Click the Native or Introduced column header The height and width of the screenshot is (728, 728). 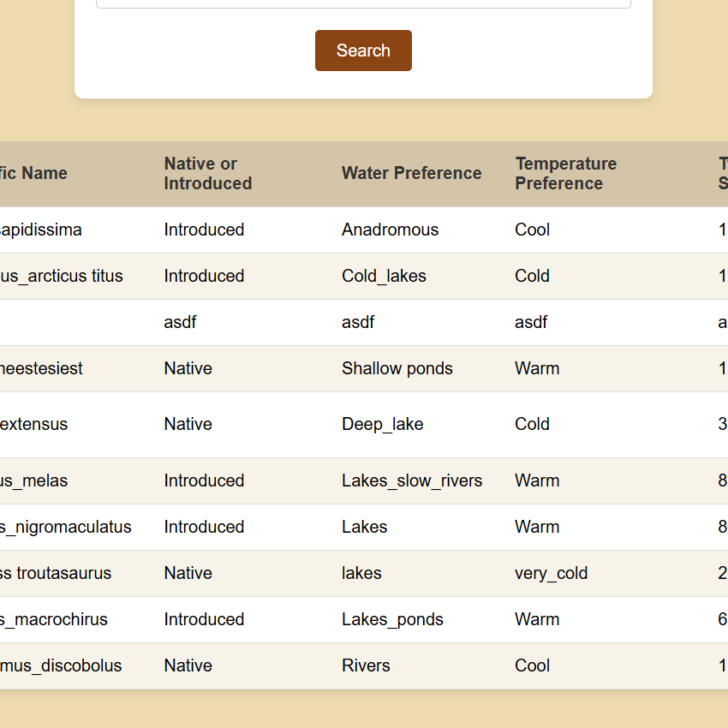coord(208,173)
